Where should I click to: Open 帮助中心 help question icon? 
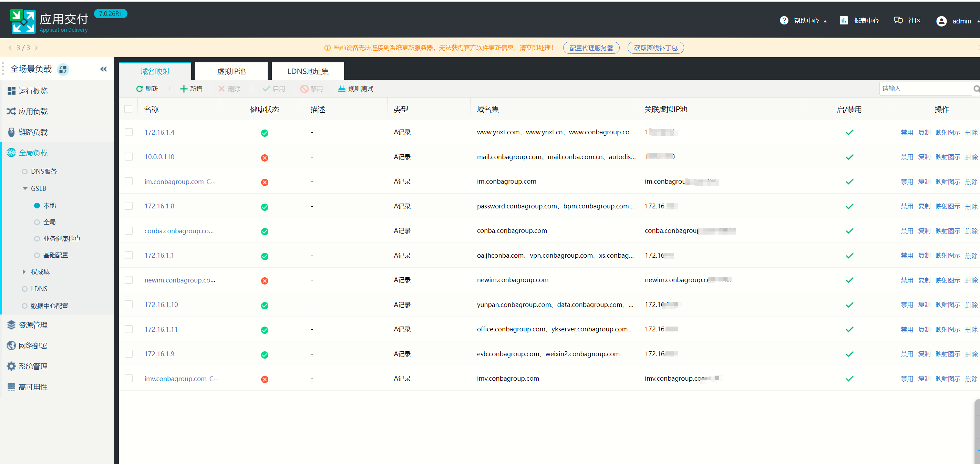tap(784, 21)
